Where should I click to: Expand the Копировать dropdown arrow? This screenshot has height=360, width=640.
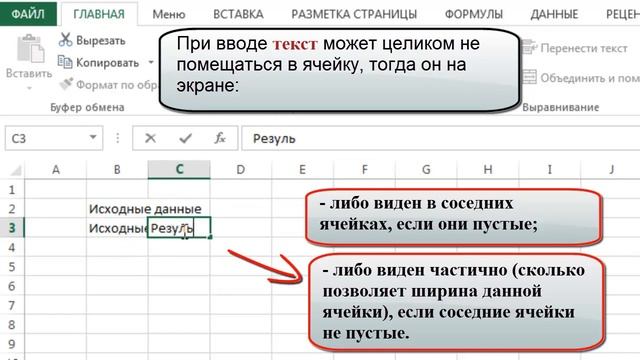(x=151, y=62)
